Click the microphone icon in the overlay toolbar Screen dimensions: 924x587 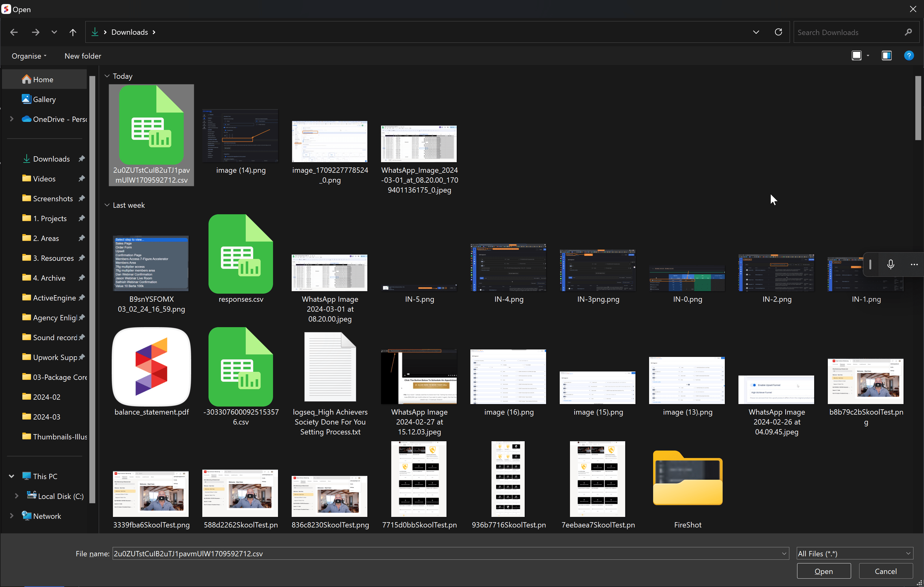pos(890,265)
